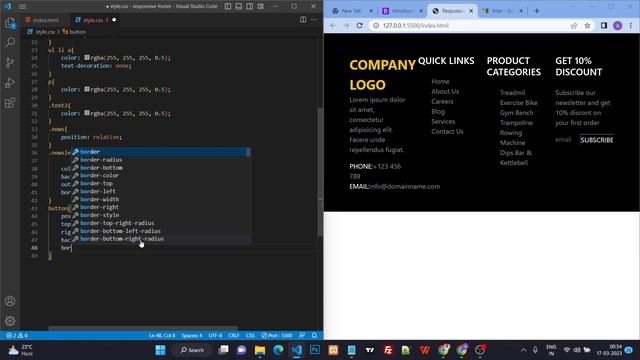Follow the About Us quick link
The height and width of the screenshot is (360, 640).
445,91
